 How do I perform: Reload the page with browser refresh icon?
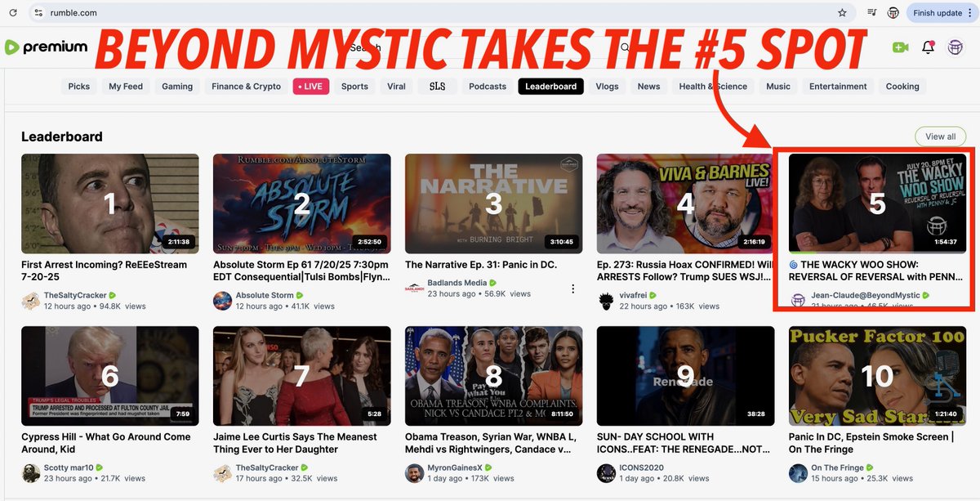pos(13,13)
